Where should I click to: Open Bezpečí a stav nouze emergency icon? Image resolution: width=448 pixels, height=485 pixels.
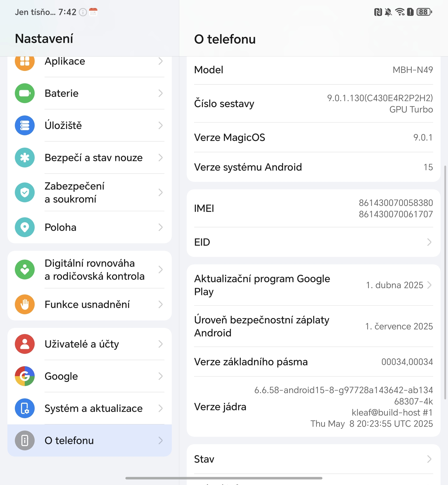pos(24,158)
